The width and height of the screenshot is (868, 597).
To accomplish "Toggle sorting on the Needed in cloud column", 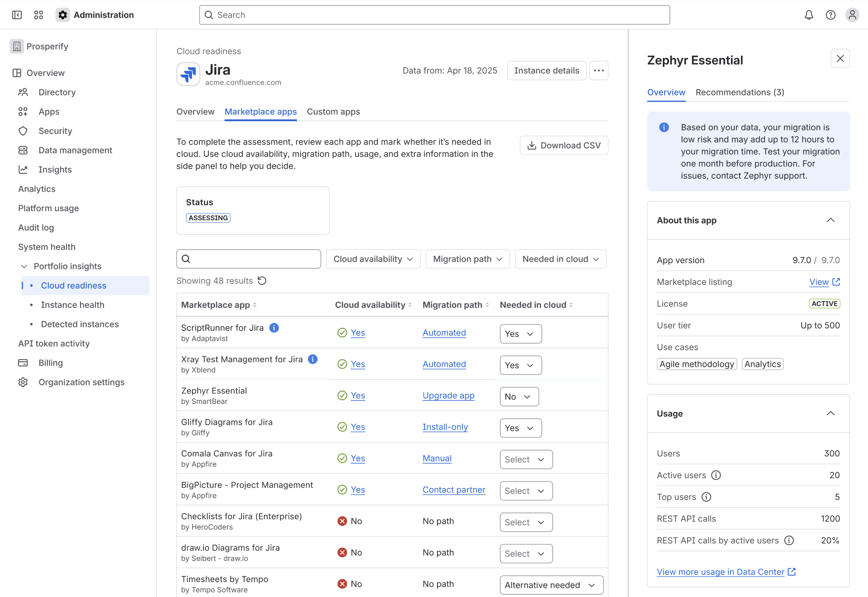I will [571, 304].
